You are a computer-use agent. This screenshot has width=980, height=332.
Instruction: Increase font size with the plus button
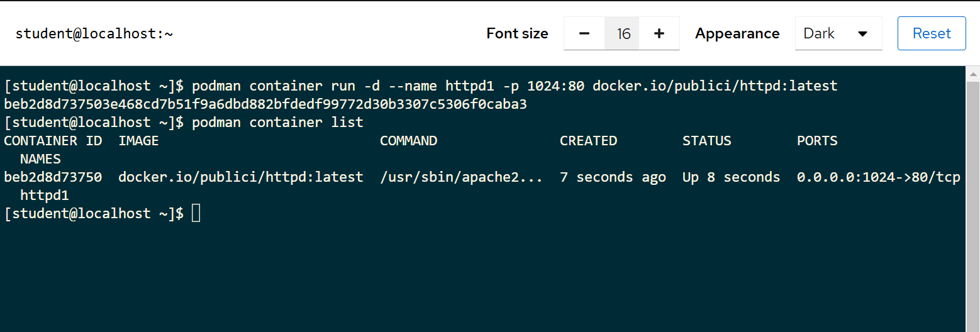pyautogui.click(x=659, y=33)
